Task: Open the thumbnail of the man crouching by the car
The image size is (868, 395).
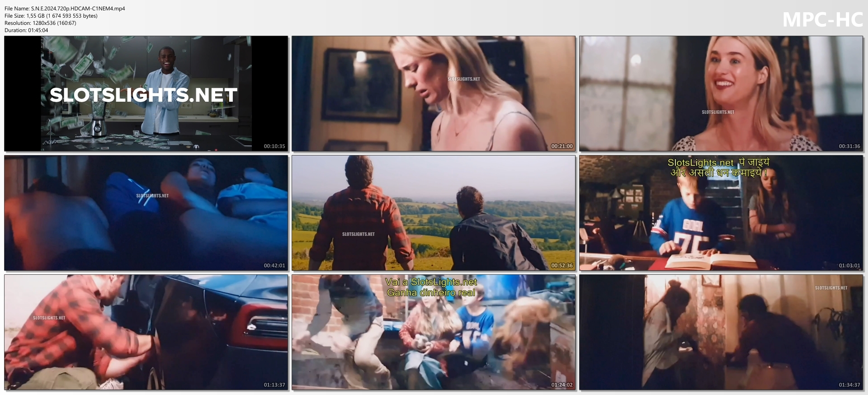Action: (x=146, y=332)
